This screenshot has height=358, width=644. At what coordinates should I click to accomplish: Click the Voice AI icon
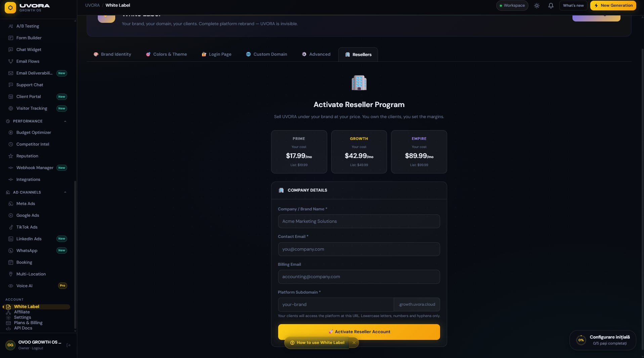[11, 286]
